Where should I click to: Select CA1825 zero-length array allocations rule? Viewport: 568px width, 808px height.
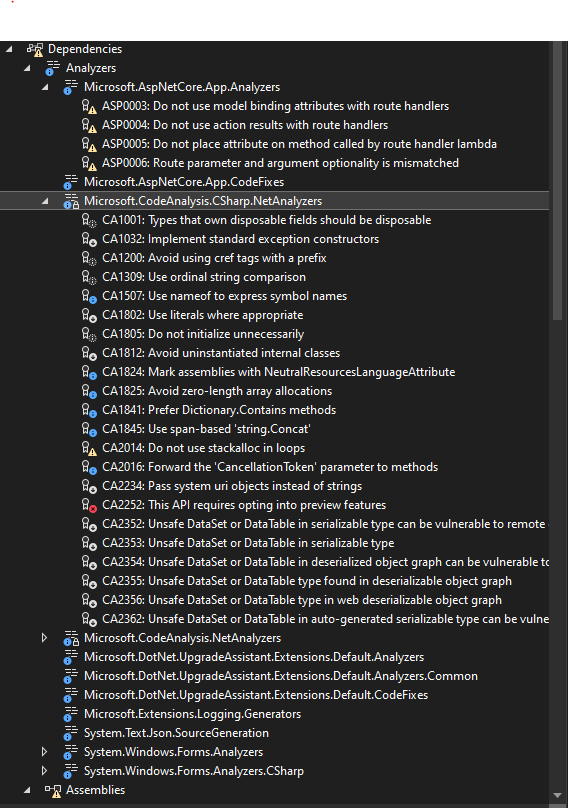[217, 391]
